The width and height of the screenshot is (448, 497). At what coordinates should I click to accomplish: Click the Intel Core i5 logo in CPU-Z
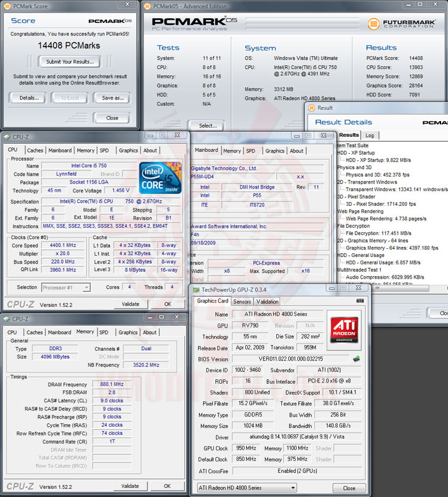click(x=160, y=178)
